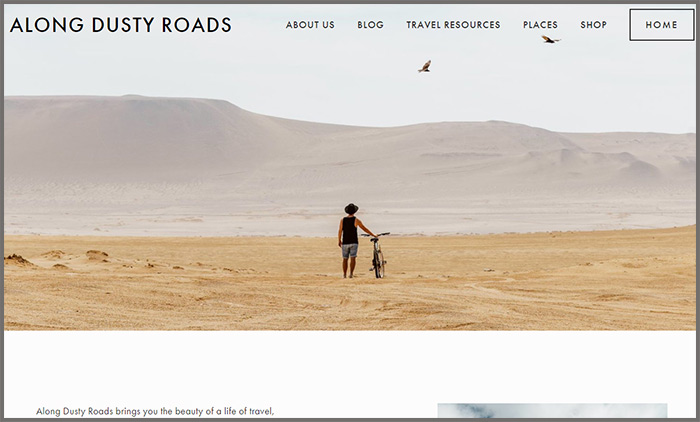Click the man's black tank top
The width and height of the screenshot is (700, 422).
click(x=350, y=230)
